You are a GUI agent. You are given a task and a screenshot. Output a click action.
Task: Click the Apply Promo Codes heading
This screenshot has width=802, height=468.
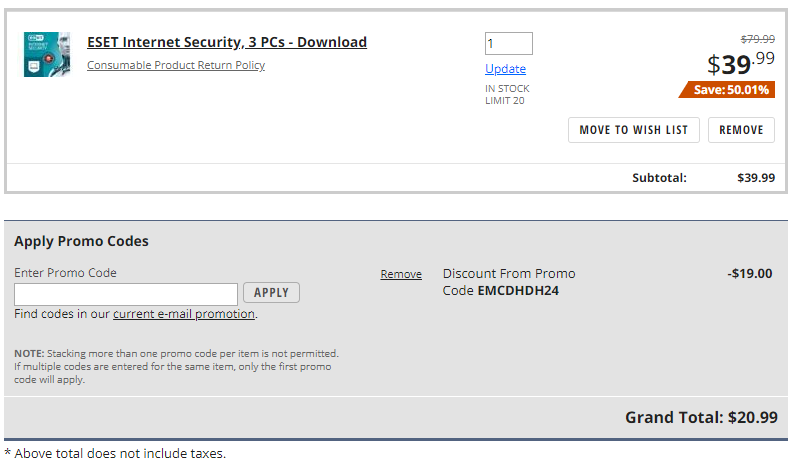(x=81, y=241)
